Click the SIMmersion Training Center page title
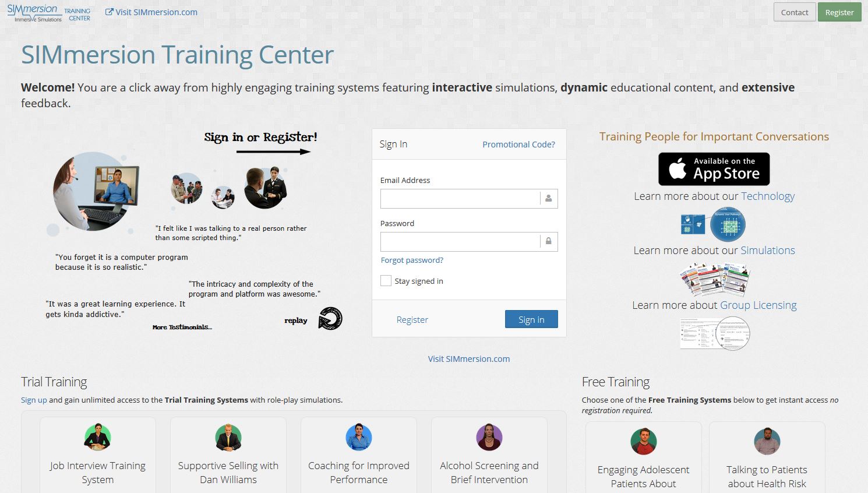 178,55
